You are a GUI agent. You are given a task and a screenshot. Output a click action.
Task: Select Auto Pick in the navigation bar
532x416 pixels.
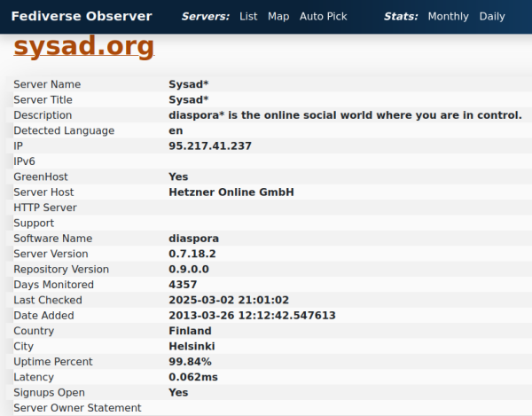coord(323,16)
